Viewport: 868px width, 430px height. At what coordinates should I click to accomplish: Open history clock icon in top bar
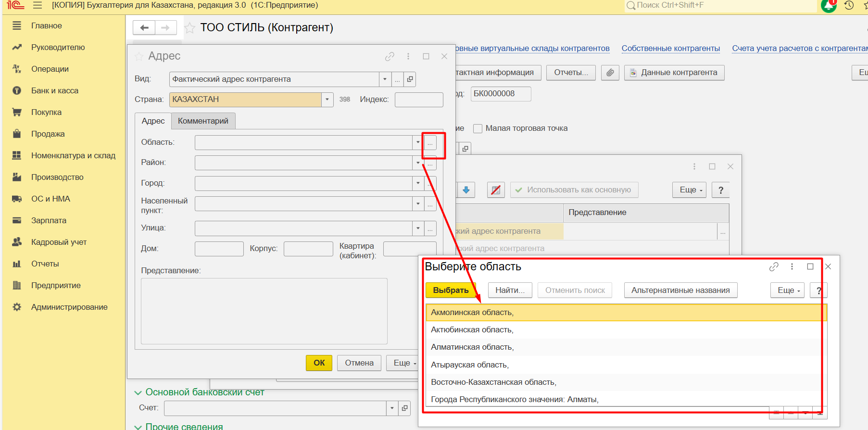pos(849,5)
